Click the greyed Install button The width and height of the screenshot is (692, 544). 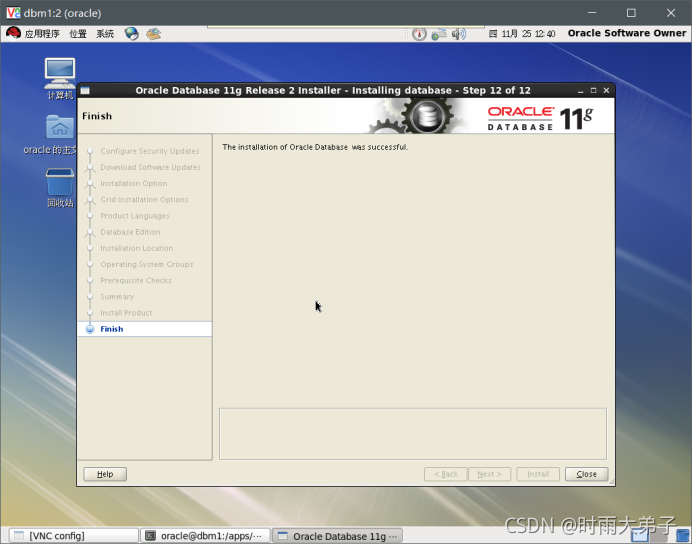538,474
